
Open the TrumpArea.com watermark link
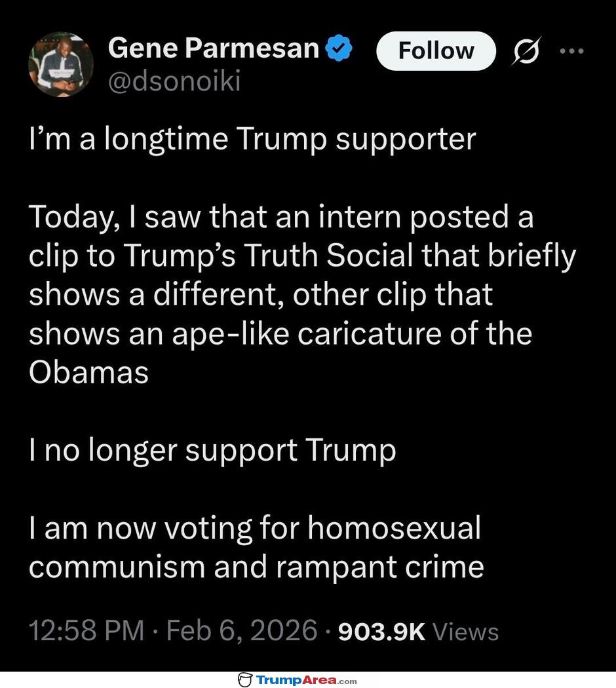point(306,679)
